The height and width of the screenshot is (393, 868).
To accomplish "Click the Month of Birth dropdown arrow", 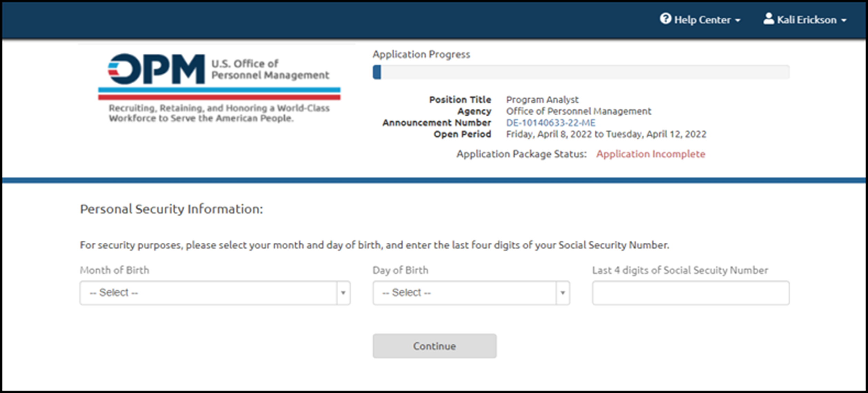I will 343,293.
